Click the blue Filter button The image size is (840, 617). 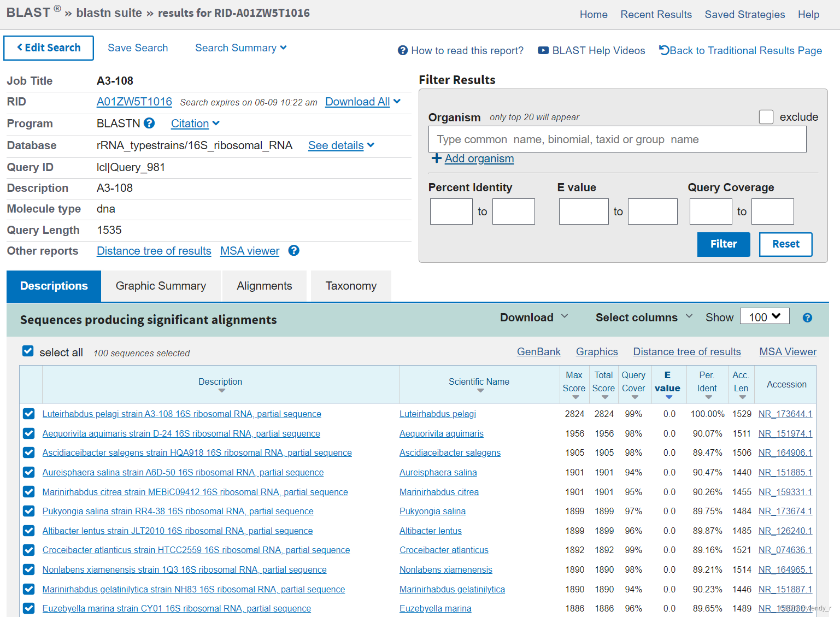click(724, 244)
